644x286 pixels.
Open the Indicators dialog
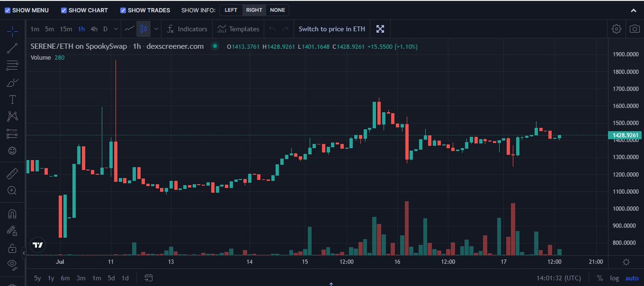click(187, 29)
